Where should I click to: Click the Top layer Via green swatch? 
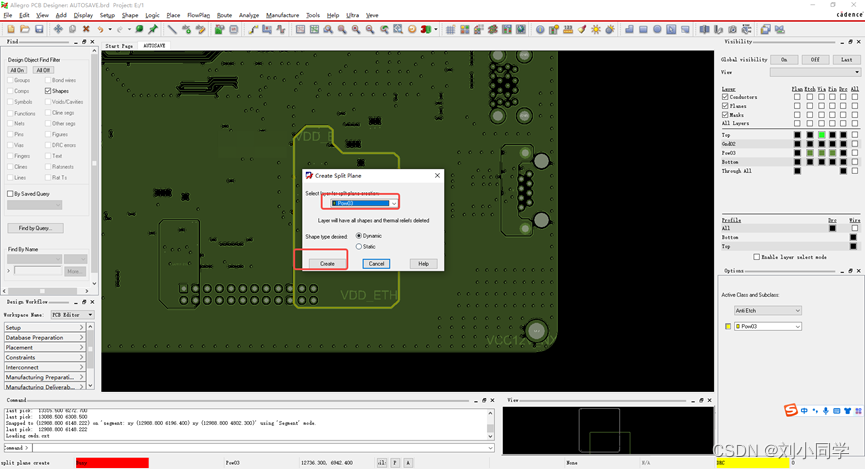[821, 135]
